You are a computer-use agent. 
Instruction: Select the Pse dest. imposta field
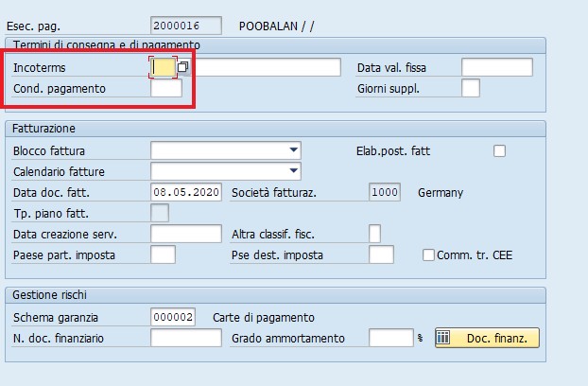(x=381, y=254)
